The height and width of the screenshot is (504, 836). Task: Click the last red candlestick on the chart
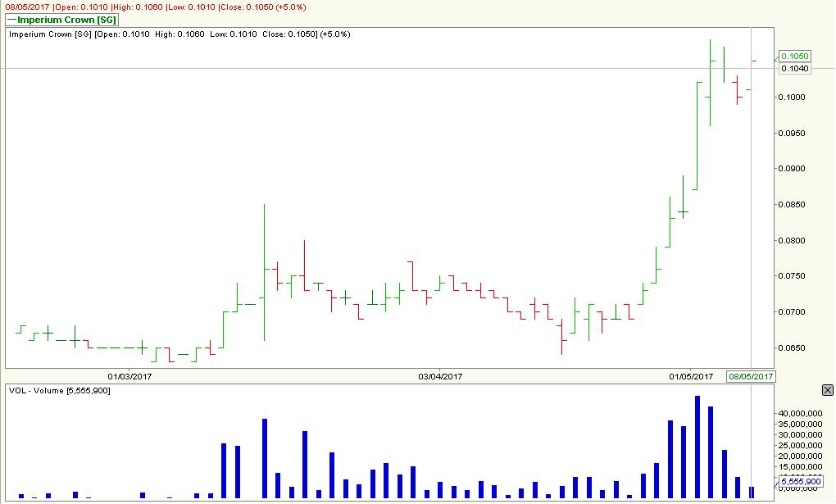coord(737,90)
